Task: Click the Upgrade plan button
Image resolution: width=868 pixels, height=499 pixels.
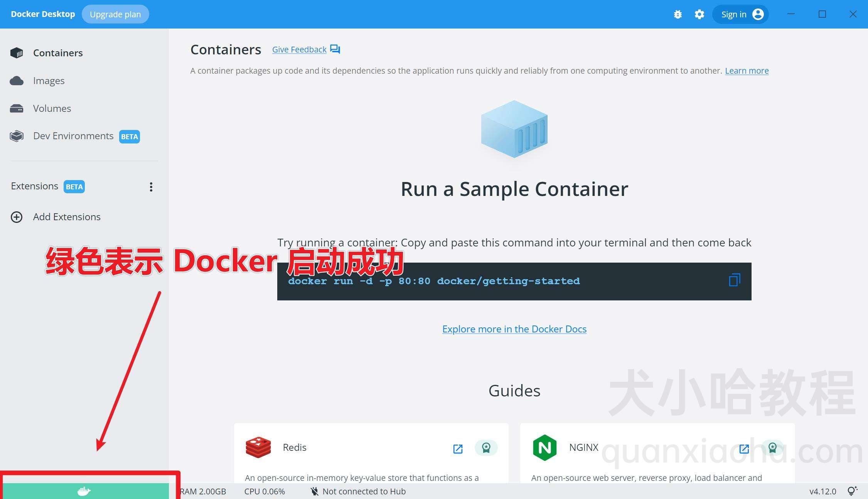Action: click(115, 14)
